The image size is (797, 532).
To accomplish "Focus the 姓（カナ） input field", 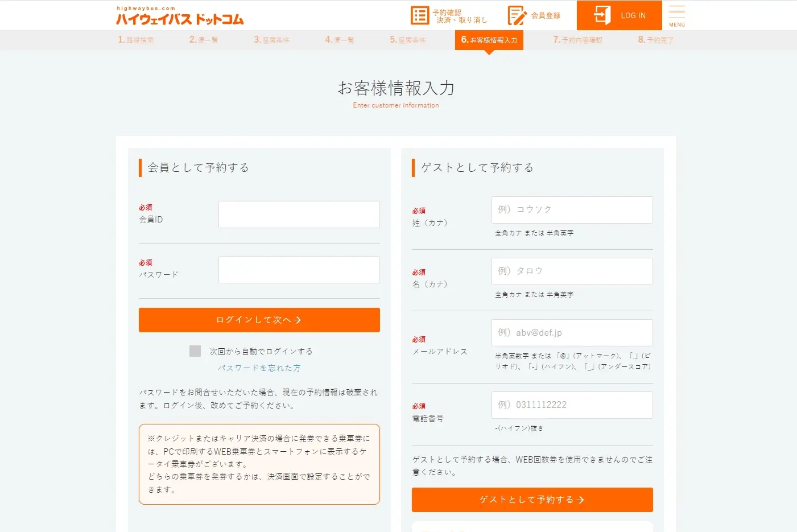I will point(571,210).
